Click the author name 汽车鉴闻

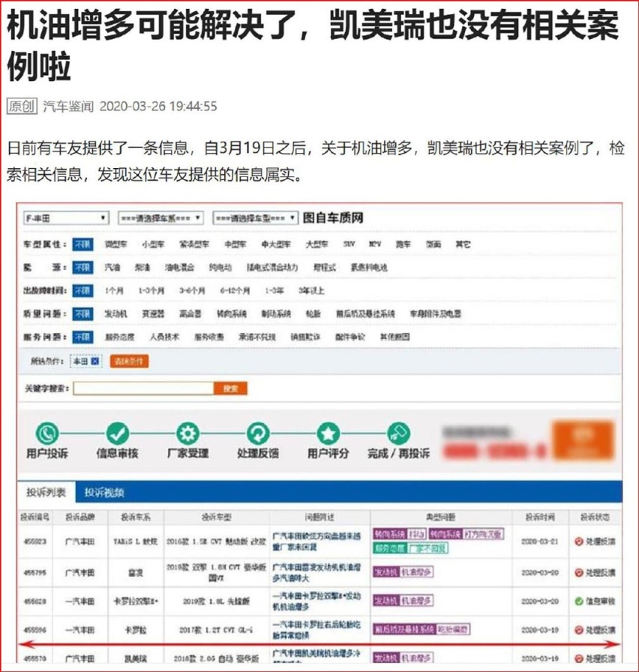tap(68, 106)
